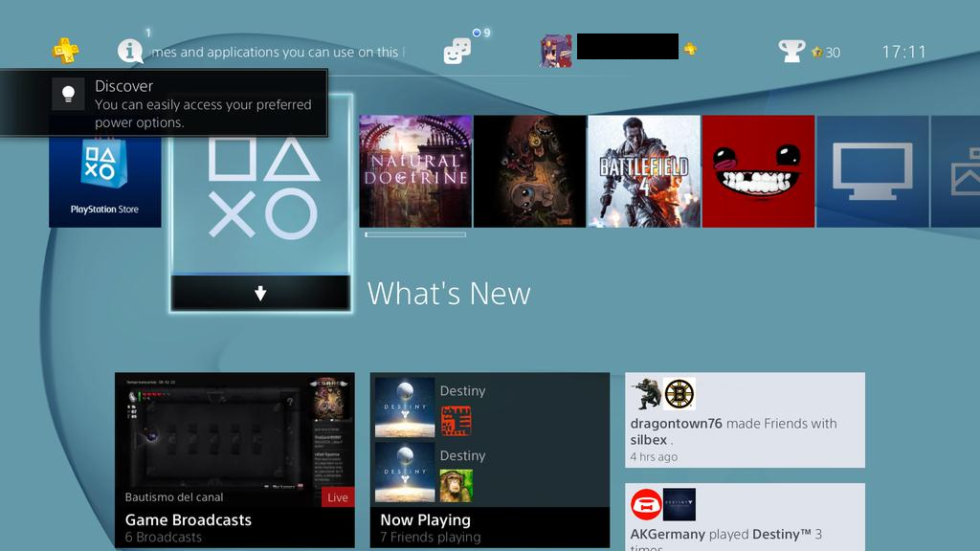The height and width of the screenshot is (551, 980).
Task: Launch Super Meat Boy red tile
Action: click(x=758, y=171)
